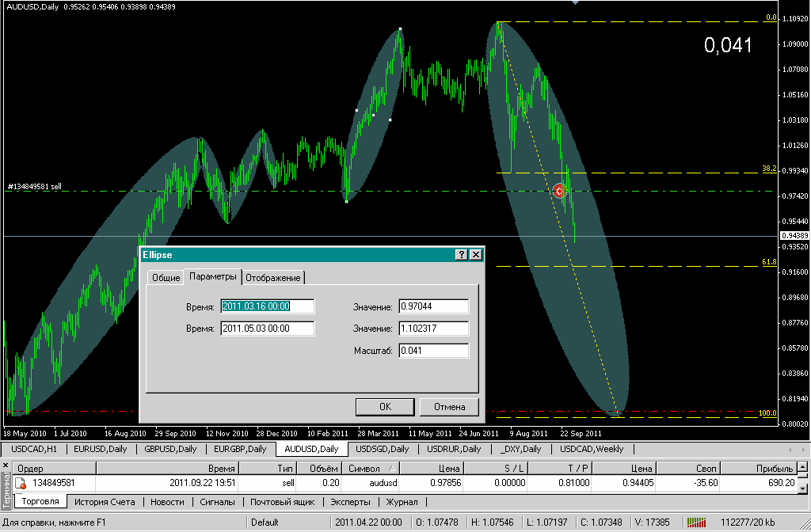Click the Масштаб field showing 0.041
This screenshot has width=811, height=532.
click(x=433, y=351)
